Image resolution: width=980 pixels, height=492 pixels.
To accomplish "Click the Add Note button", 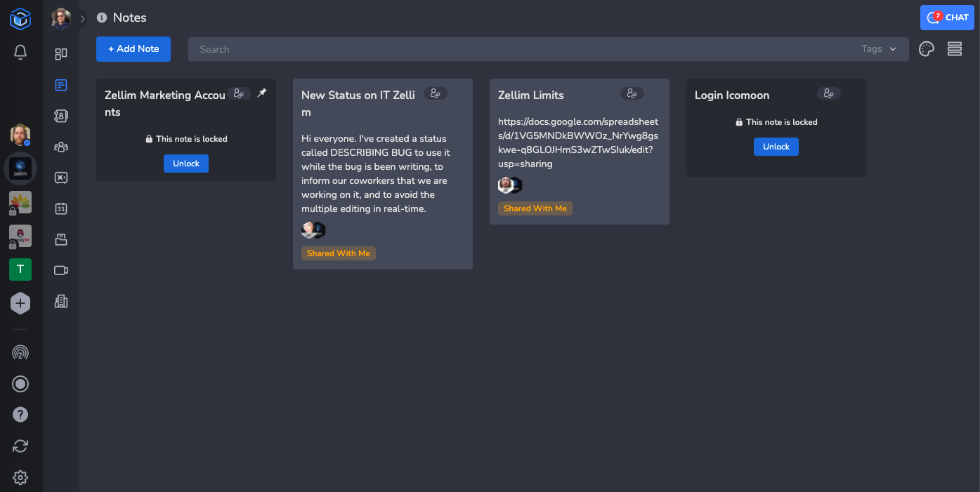I will pyautogui.click(x=133, y=49).
